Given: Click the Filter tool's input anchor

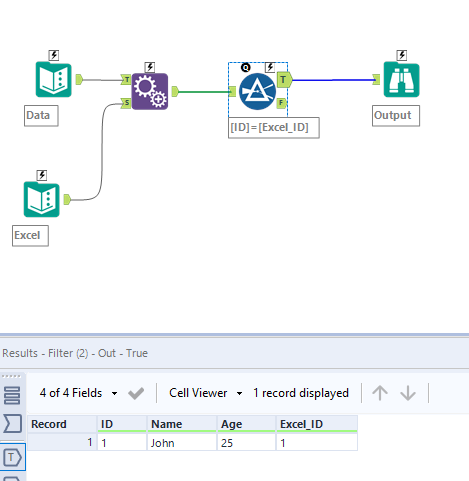Looking at the screenshot, I should click(x=233, y=91).
